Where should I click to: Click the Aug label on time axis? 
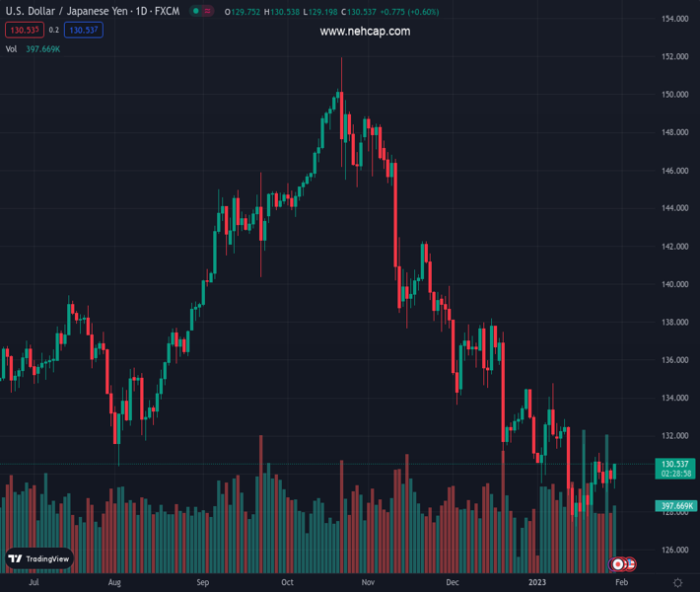pyautogui.click(x=115, y=583)
